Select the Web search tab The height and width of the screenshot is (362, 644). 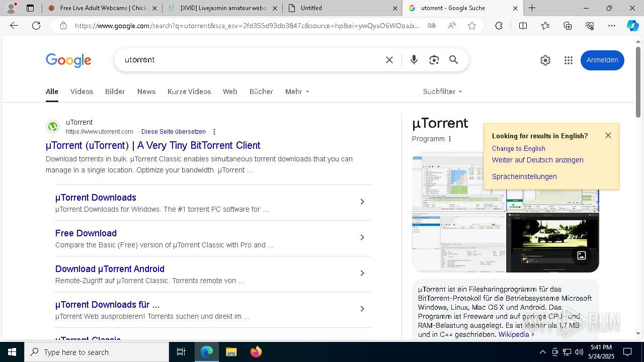230,92
